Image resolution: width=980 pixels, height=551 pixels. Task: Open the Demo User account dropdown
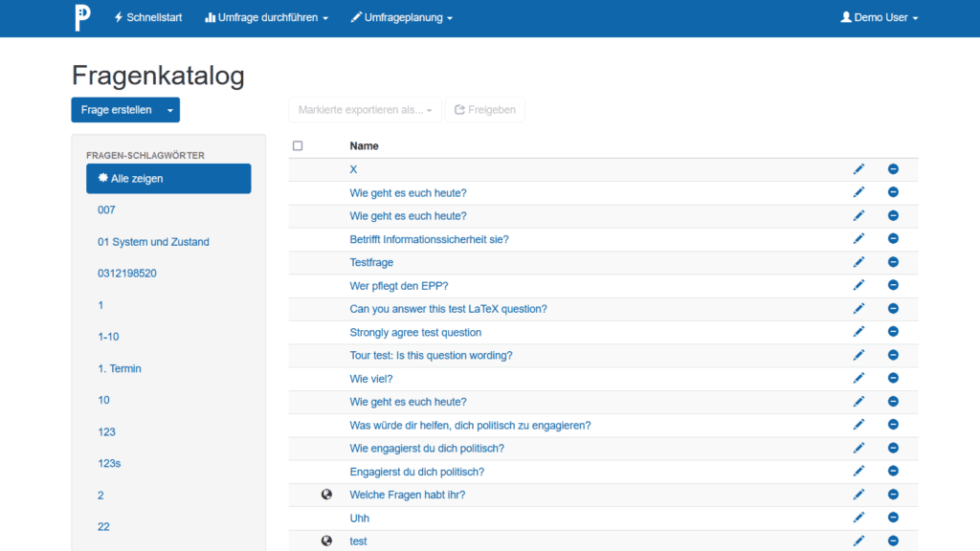877,17
